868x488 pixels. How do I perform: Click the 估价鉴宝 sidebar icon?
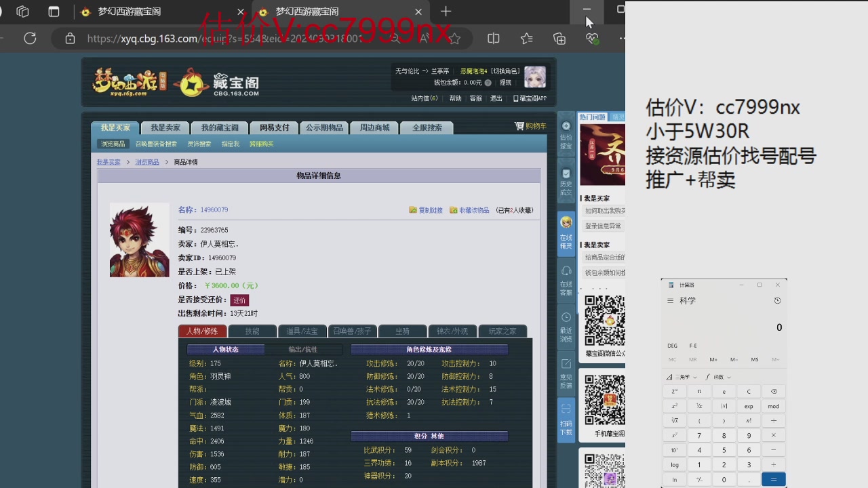tap(566, 134)
